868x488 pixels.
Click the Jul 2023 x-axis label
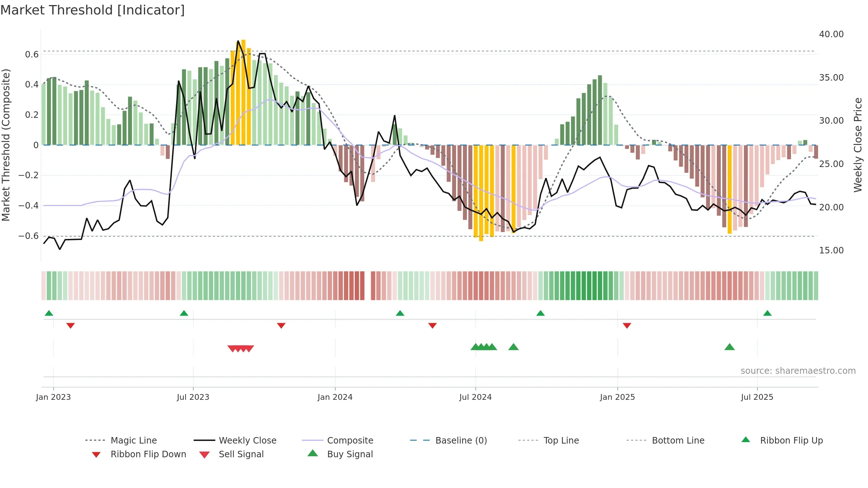[193, 397]
